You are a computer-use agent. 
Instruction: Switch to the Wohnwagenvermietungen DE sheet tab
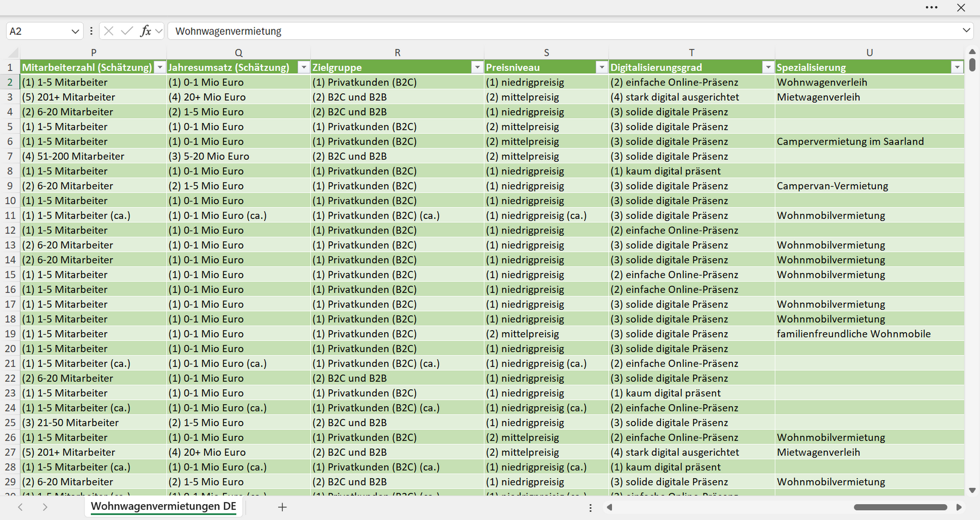[x=163, y=506]
